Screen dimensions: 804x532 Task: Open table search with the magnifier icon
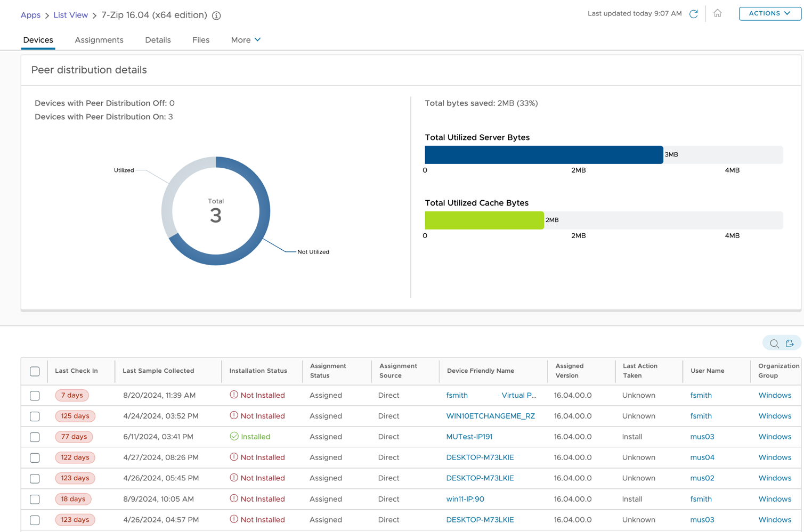coord(774,344)
